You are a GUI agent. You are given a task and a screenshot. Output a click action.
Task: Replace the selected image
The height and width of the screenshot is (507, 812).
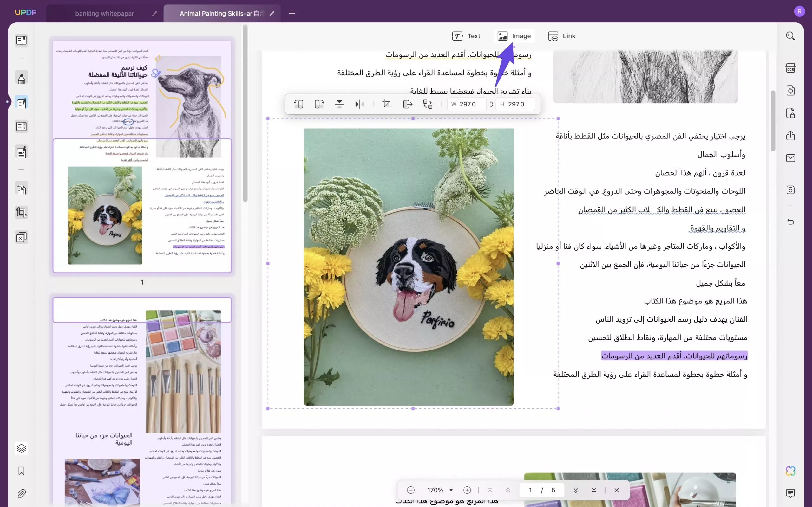tap(428, 104)
